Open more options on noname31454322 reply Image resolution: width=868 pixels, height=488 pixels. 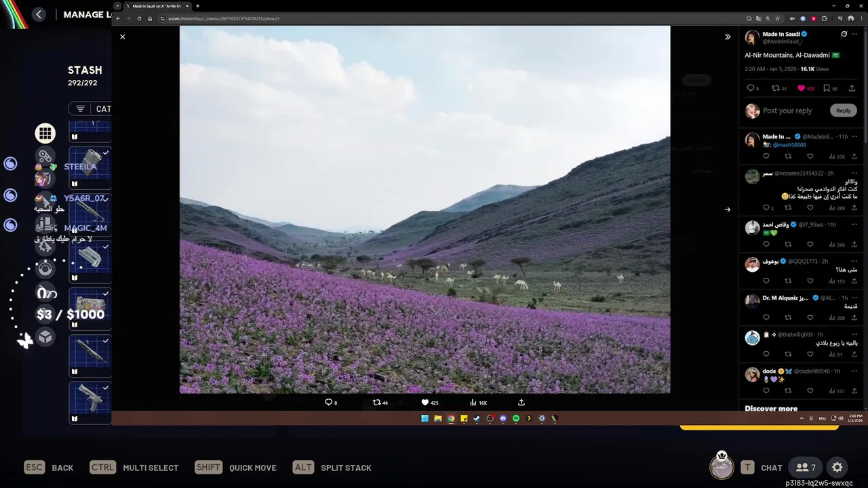click(x=854, y=173)
